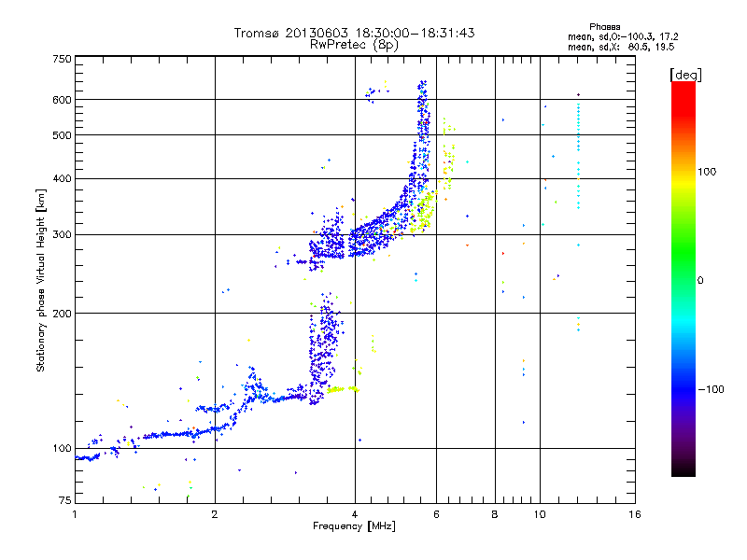Click the green middle of the colorbar
Viewport: 747px width, 560px height.
click(684, 252)
